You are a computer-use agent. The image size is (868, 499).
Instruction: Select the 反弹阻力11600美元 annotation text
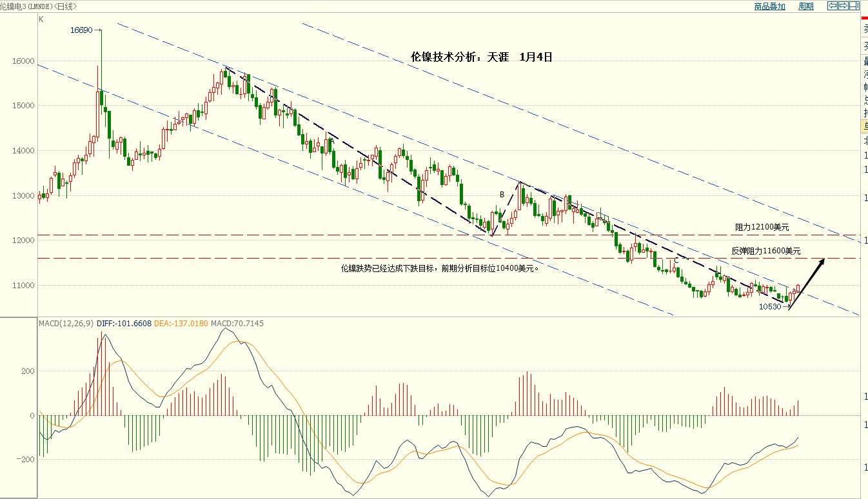(765, 251)
